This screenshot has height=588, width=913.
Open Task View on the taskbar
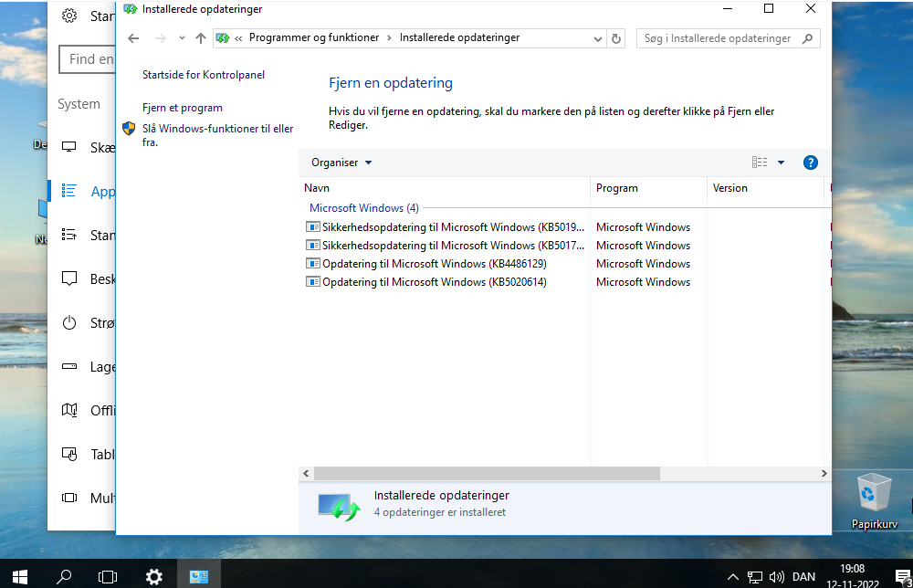pos(108,576)
